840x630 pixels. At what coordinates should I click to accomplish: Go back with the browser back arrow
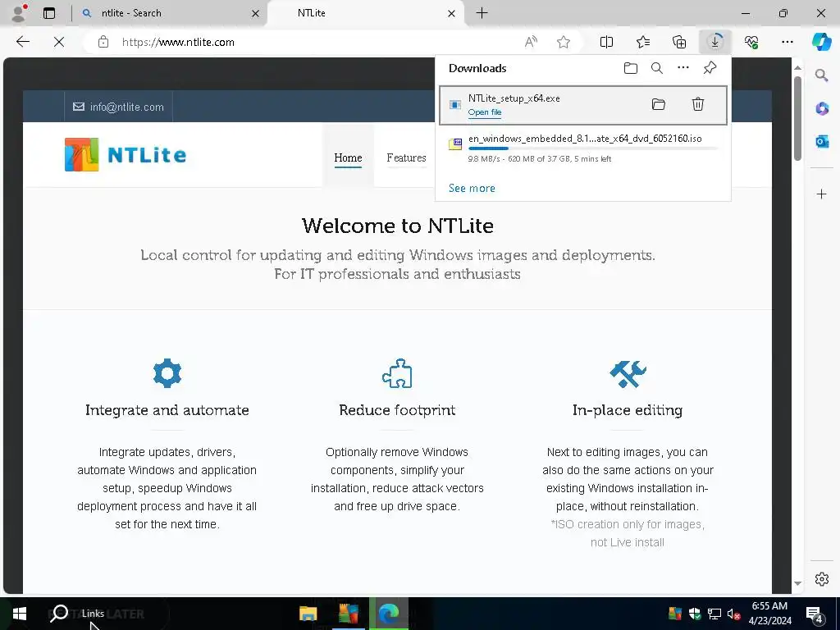point(23,42)
